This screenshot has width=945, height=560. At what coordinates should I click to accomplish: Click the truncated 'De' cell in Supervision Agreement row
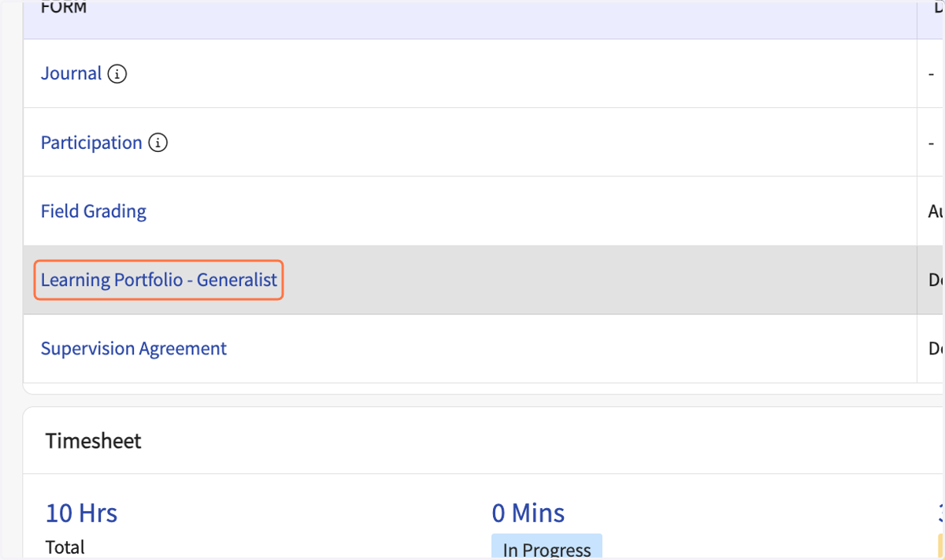click(x=936, y=348)
